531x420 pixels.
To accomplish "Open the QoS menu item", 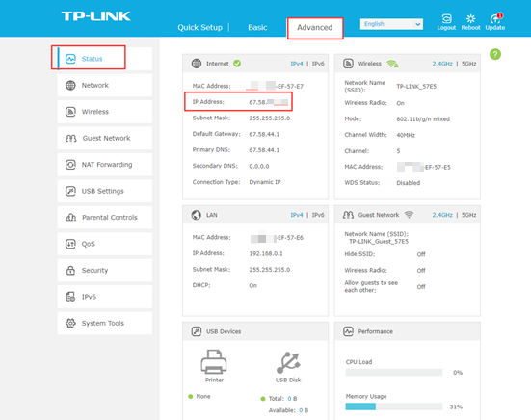I will click(105, 244).
